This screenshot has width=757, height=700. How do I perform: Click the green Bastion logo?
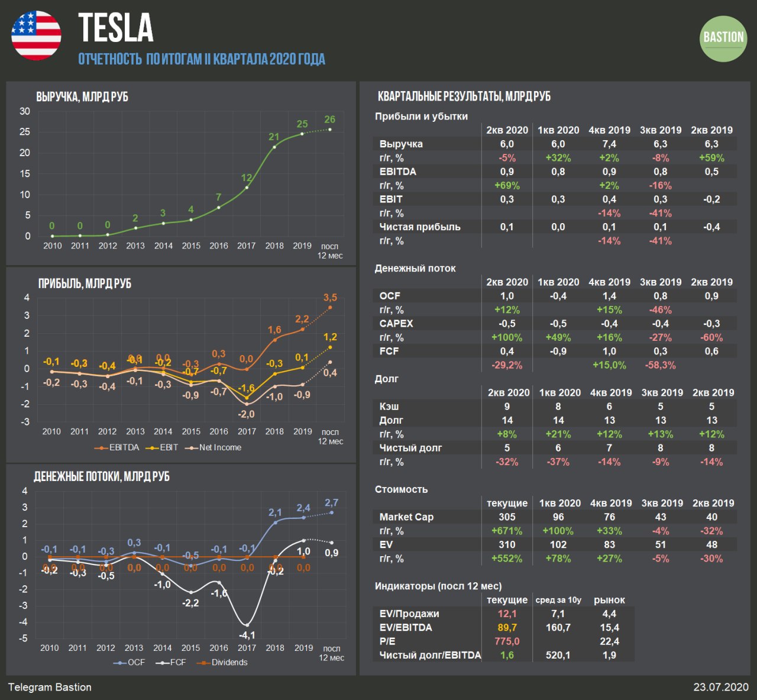click(x=723, y=38)
